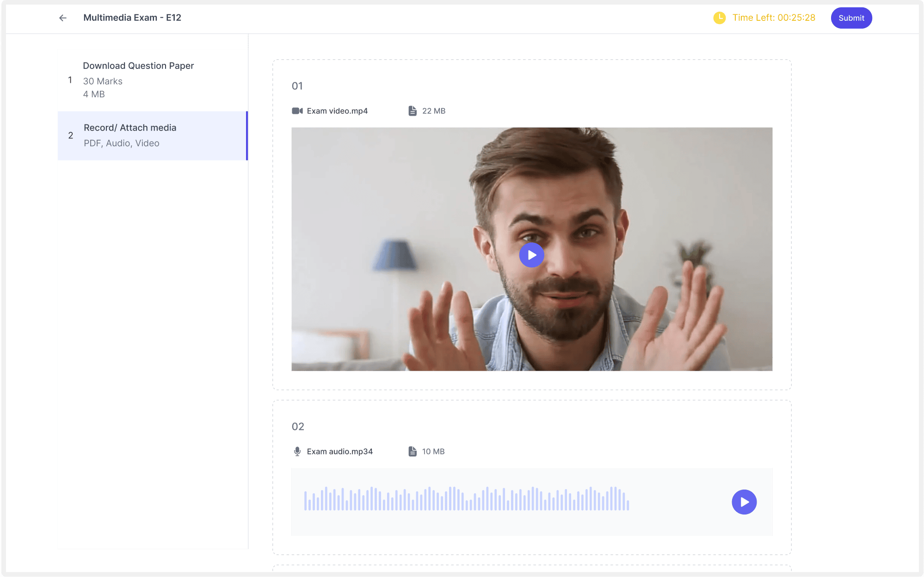
Task: Click the Multimedia Exam - E12 title
Action: pyautogui.click(x=132, y=18)
